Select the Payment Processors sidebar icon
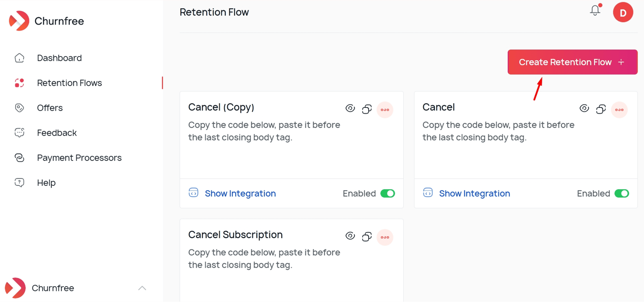The width and height of the screenshot is (644, 302). pyautogui.click(x=20, y=158)
